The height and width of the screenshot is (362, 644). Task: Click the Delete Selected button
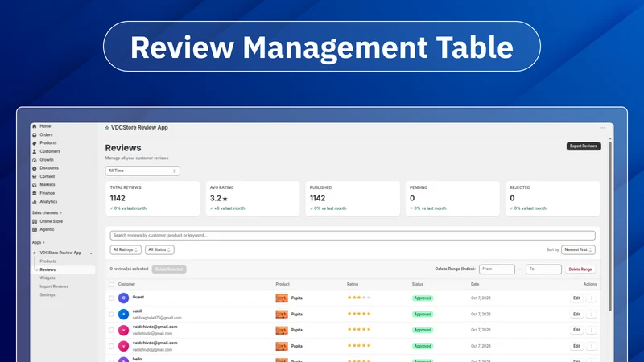click(x=169, y=269)
